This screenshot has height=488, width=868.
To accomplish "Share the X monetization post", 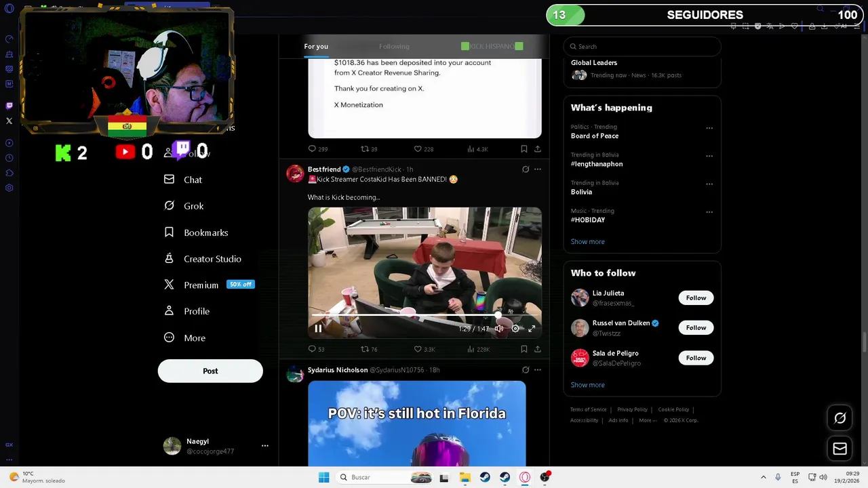I will coord(538,149).
